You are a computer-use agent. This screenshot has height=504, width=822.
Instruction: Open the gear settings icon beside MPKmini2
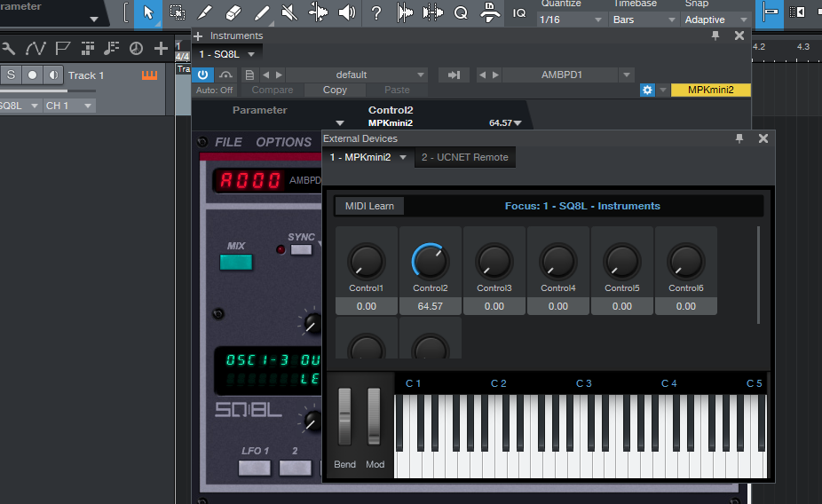[647, 90]
